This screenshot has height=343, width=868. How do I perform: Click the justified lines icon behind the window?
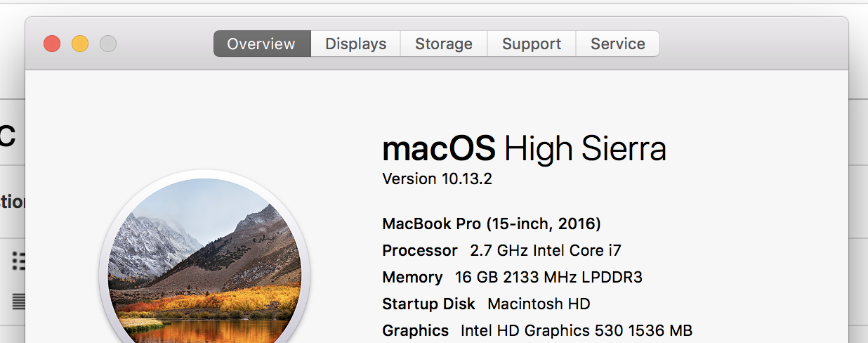(x=19, y=302)
